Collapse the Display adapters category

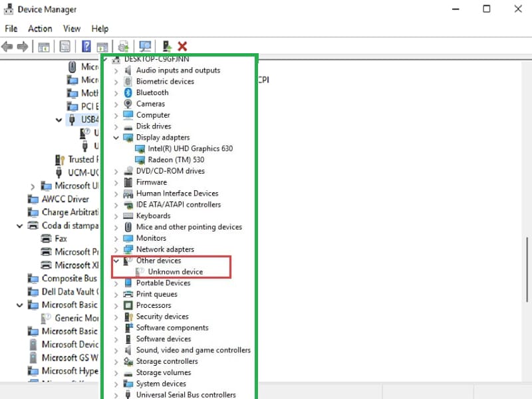tap(116, 138)
